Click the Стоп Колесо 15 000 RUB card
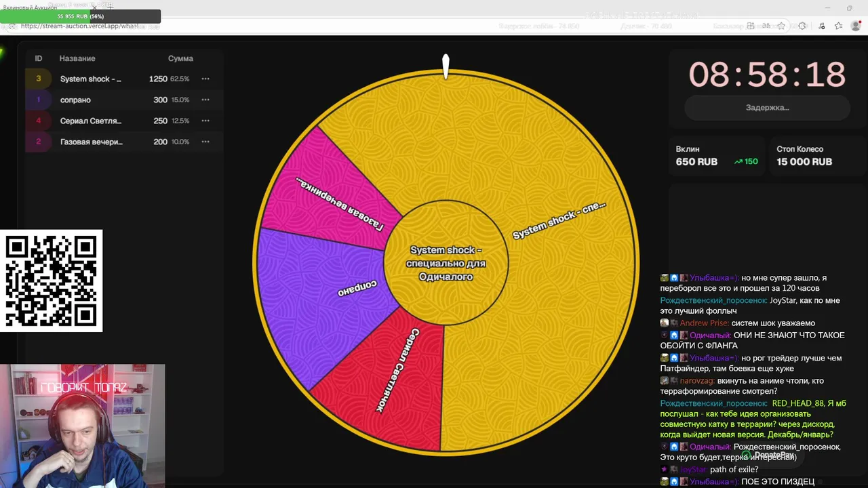The width and height of the screenshot is (868, 488). point(816,156)
